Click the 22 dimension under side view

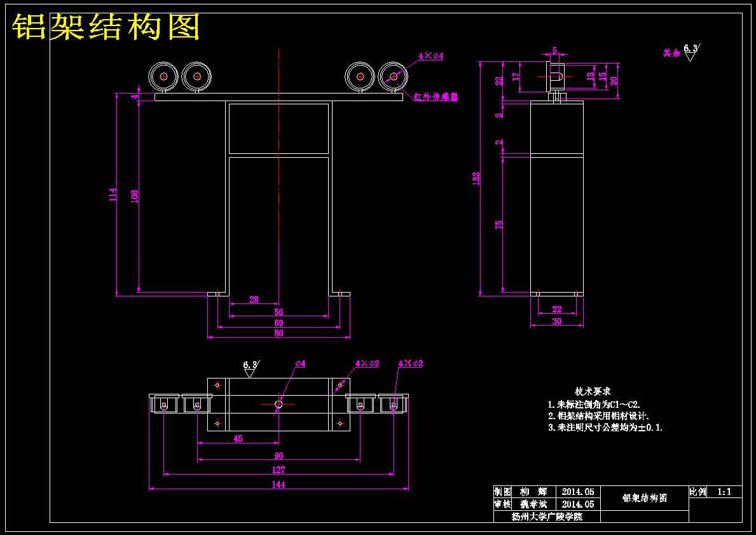click(557, 309)
